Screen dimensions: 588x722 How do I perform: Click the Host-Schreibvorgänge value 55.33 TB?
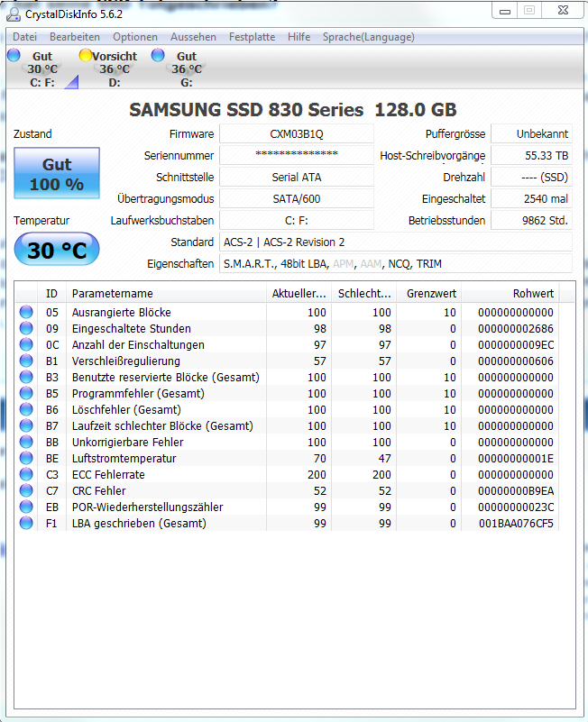click(532, 156)
